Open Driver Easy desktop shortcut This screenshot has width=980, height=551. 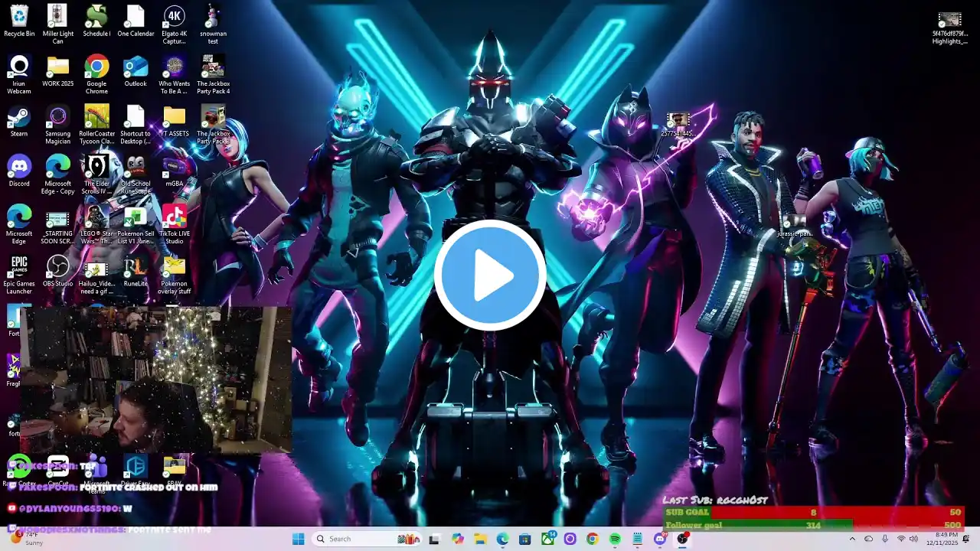[x=136, y=471]
